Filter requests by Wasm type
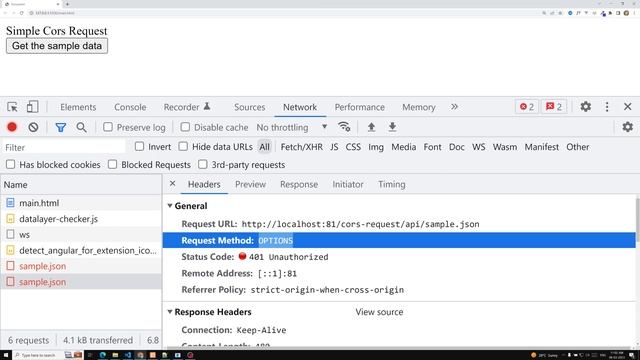 pos(505,147)
